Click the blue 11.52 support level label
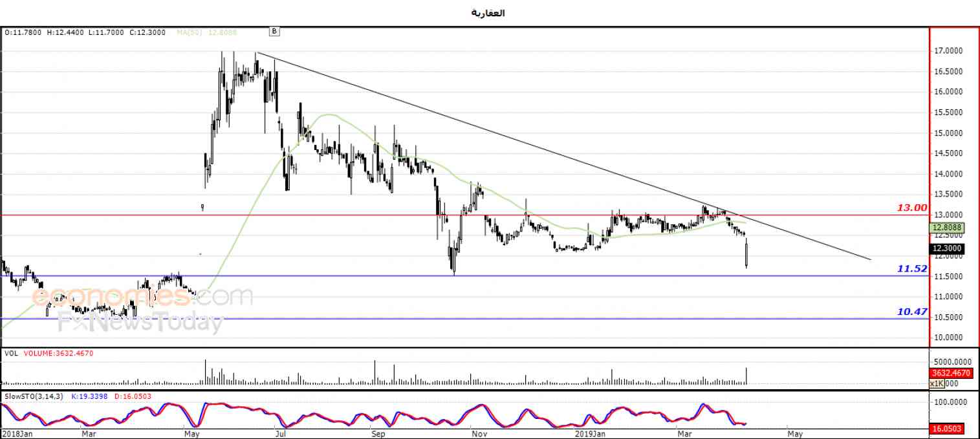The image size is (980, 439). click(x=912, y=268)
